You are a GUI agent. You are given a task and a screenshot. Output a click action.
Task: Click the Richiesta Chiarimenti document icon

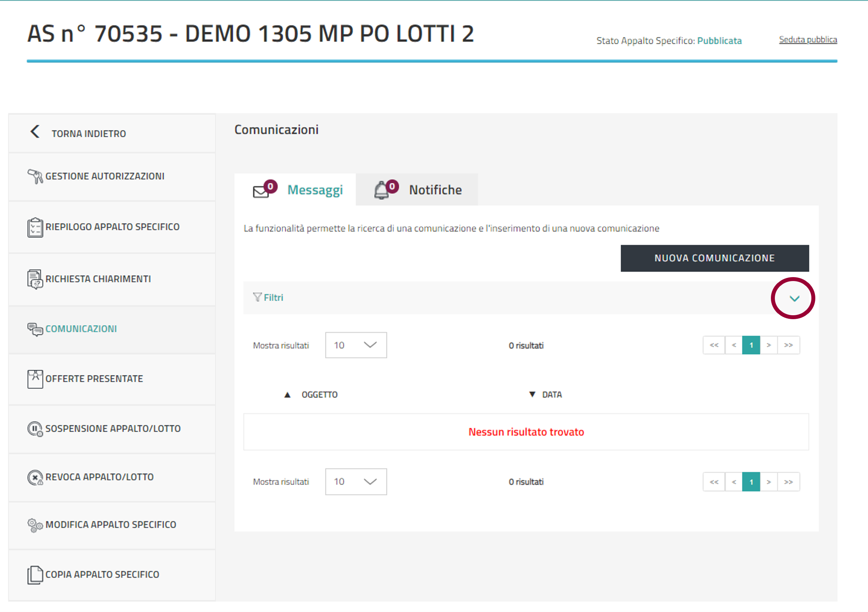point(35,279)
